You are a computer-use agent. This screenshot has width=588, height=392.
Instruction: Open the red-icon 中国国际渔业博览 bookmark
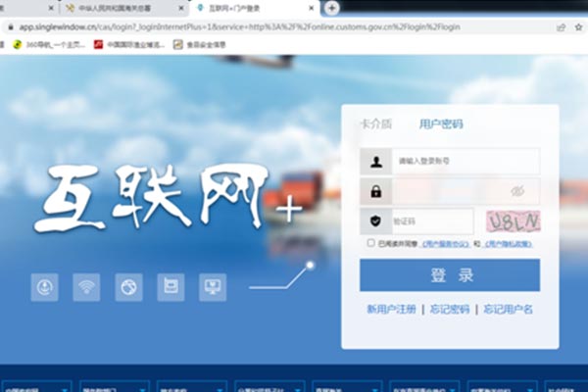pos(129,45)
